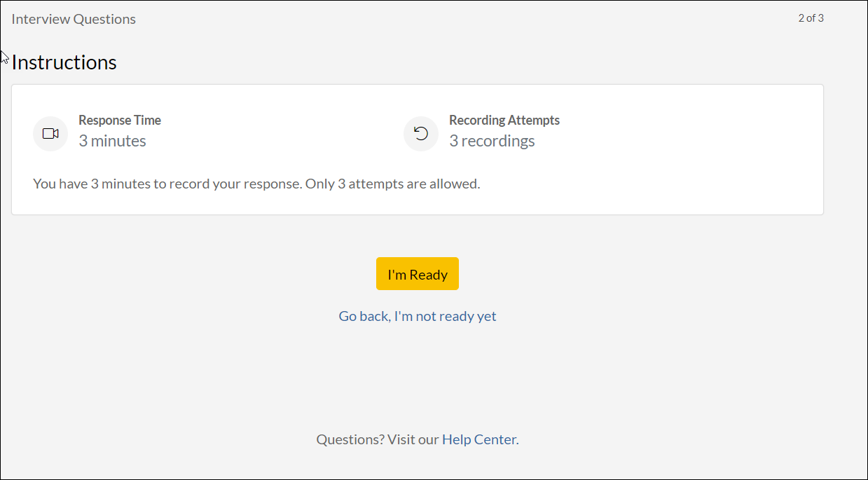Viewport: 868px width, 480px height.
Task: Click the Instructions heading
Action: pyautogui.click(x=64, y=62)
